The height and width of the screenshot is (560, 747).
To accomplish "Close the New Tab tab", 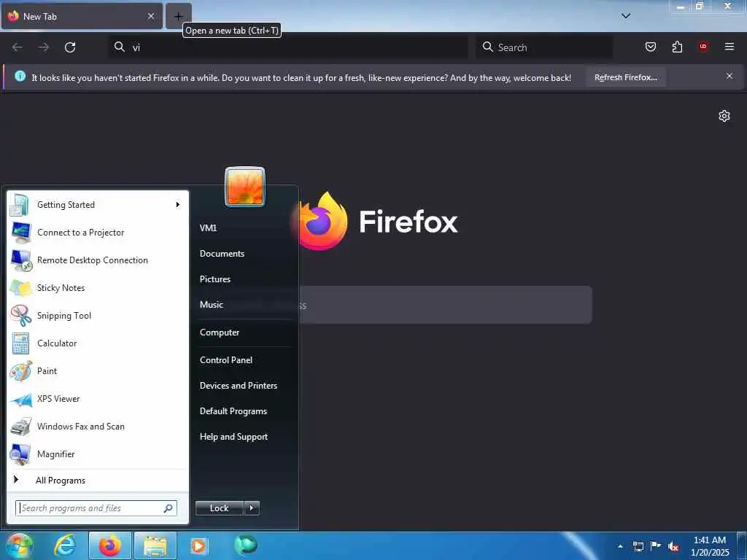I will point(151,16).
